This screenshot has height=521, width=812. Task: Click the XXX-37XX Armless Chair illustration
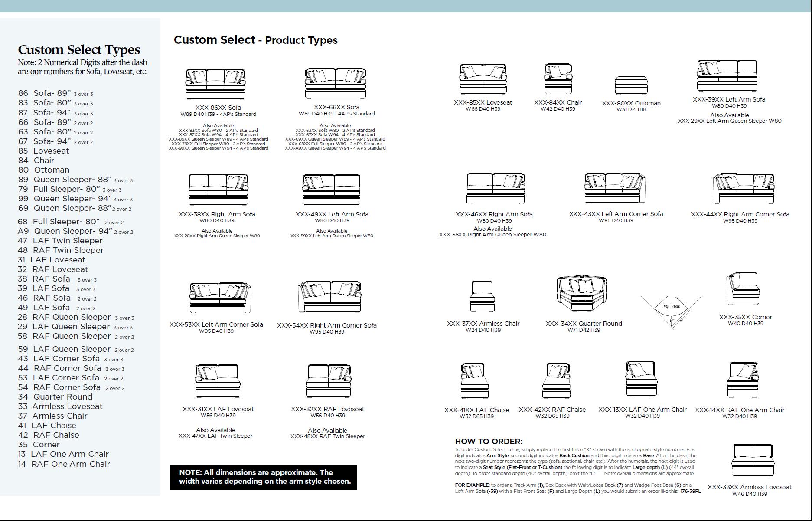tap(481, 296)
